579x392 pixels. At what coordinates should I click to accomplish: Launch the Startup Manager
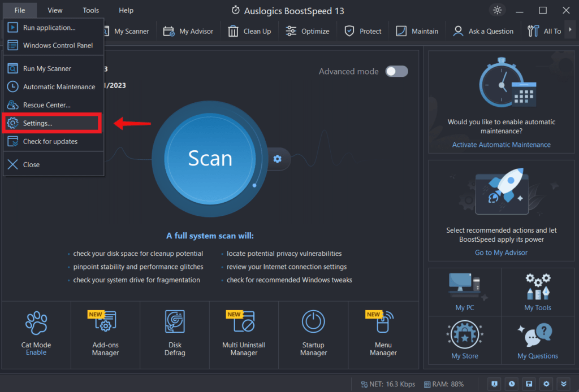click(313, 332)
